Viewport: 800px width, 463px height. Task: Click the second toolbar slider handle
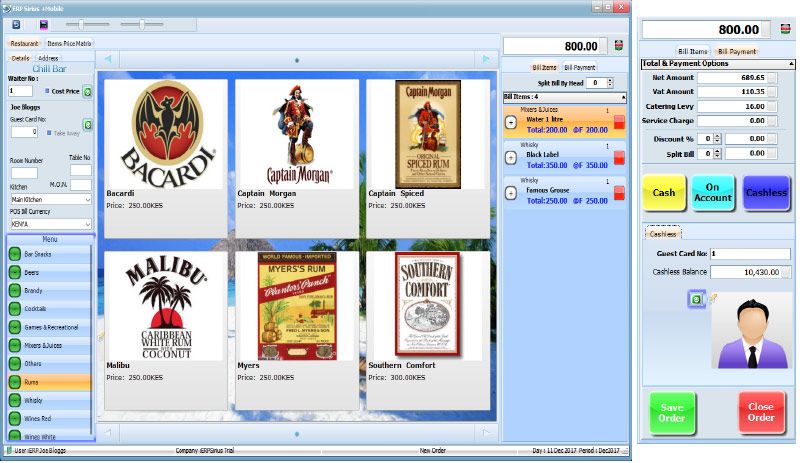142,24
